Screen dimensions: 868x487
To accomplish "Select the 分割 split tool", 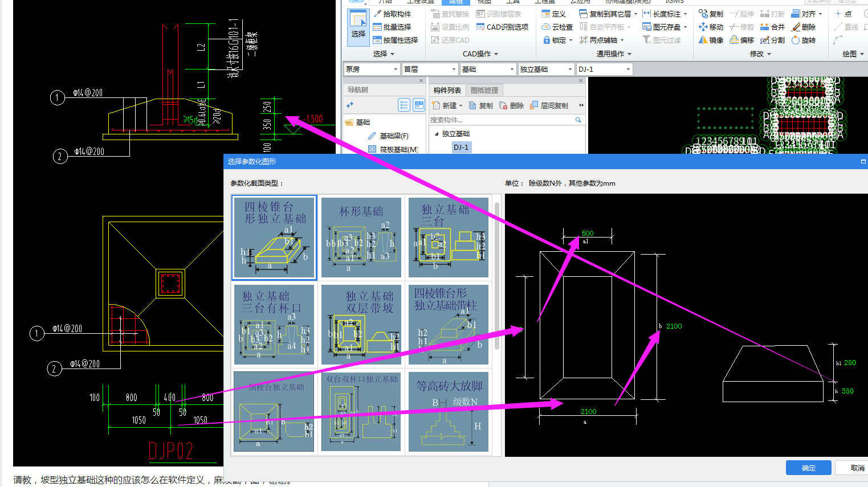I will tap(772, 40).
